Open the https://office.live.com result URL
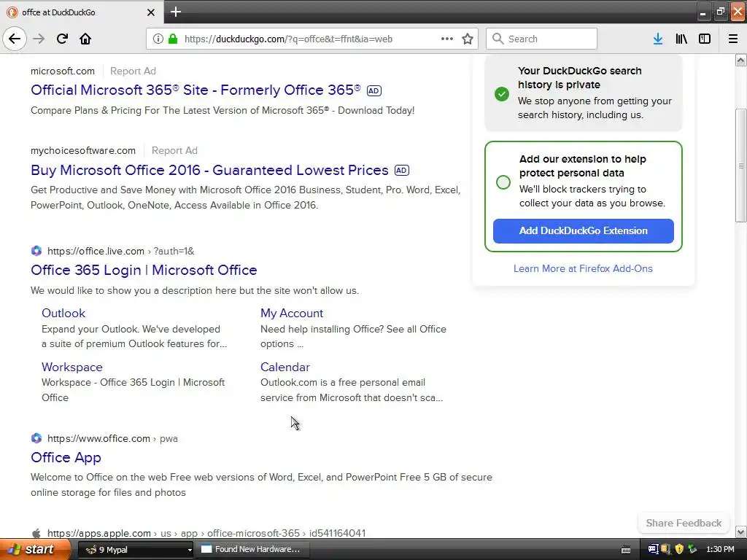This screenshot has width=747, height=560. tap(120, 251)
